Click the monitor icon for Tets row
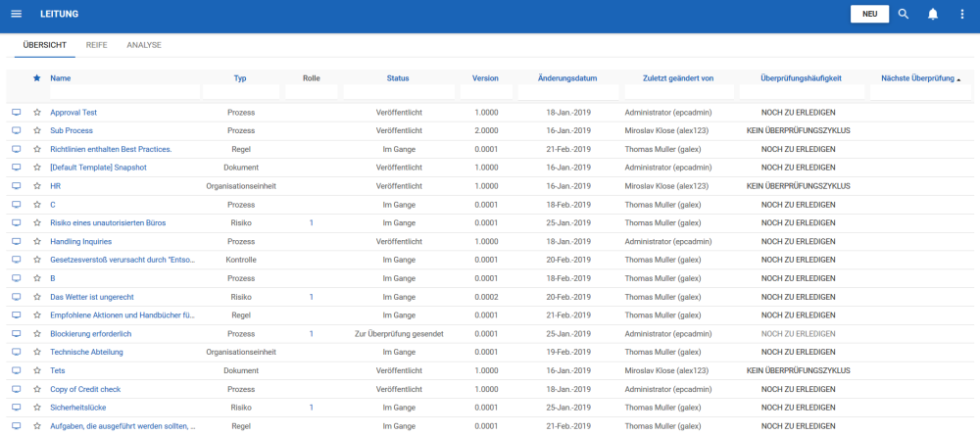Image resolution: width=980 pixels, height=435 pixels. pyautogui.click(x=17, y=370)
